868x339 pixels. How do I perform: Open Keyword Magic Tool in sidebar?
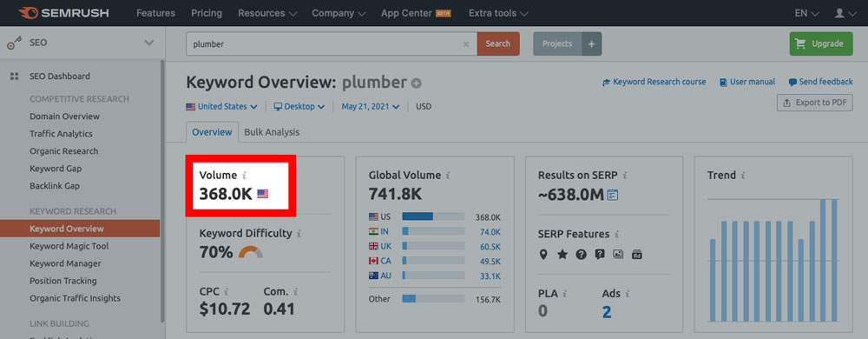tap(69, 246)
